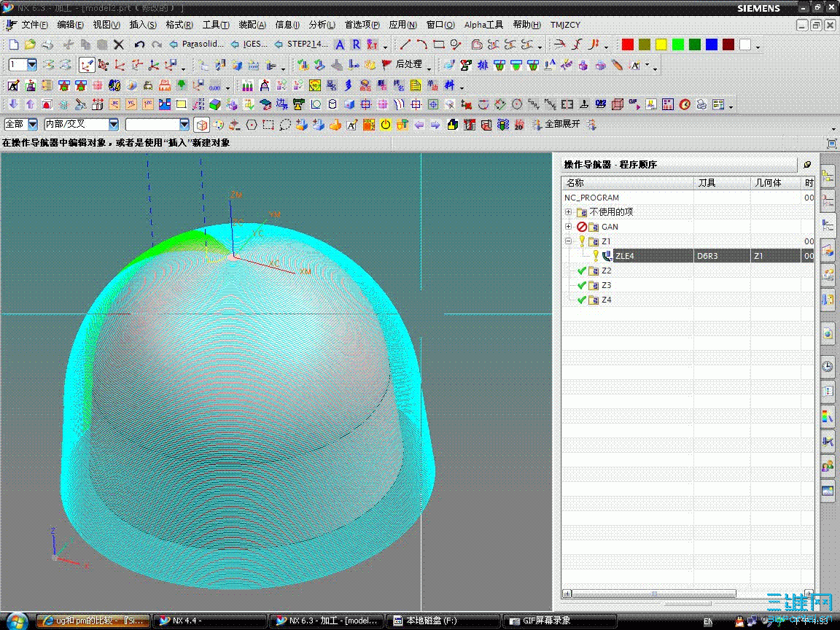Screen dimensions: 840x630
Task: Open the 内部/交叉 dropdown
Action: point(113,125)
